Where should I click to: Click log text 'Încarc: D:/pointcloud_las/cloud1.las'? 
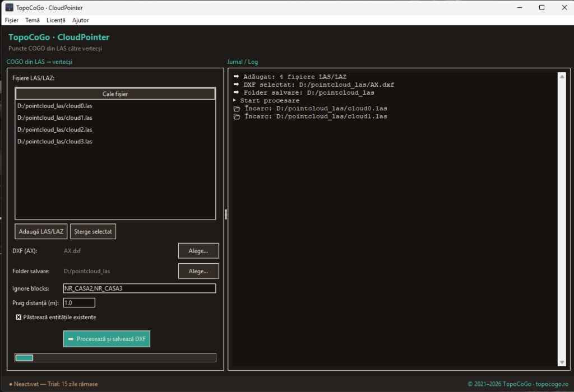pos(316,116)
